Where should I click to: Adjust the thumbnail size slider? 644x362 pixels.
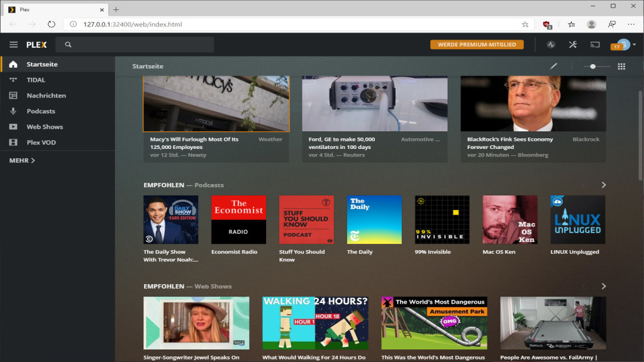592,65
